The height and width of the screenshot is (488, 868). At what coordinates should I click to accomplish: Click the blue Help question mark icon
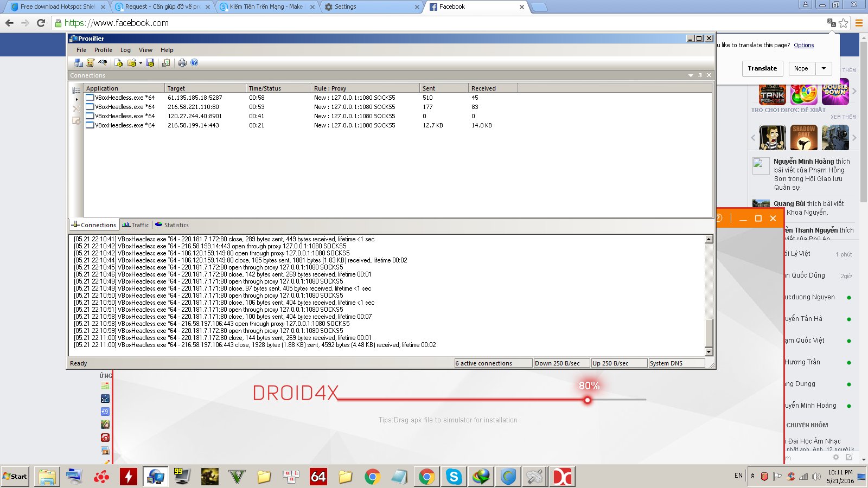[x=194, y=63]
